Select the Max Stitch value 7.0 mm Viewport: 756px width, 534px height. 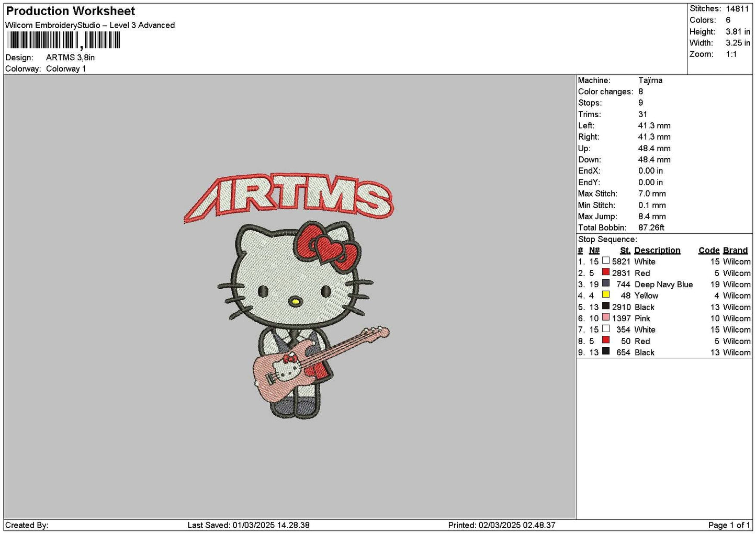(x=652, y=194)
